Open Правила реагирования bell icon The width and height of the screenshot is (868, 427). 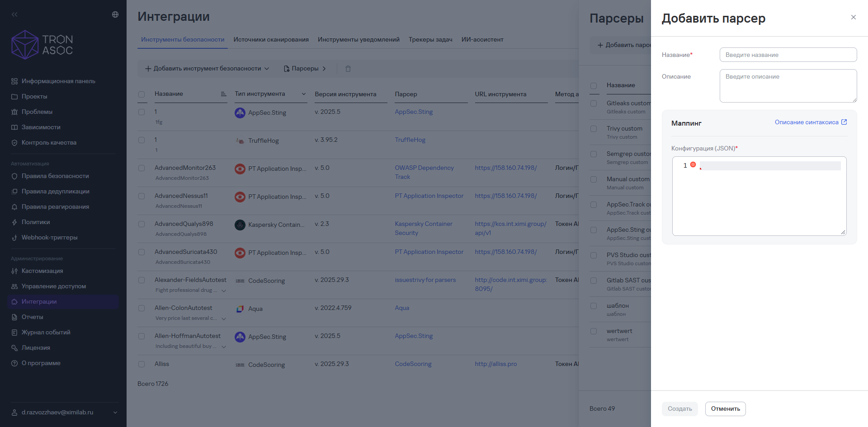(14, 207)
